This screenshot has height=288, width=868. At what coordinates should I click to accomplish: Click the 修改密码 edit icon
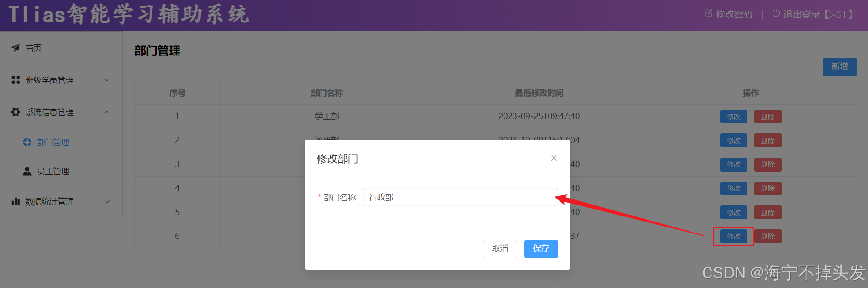pos(709,13)
